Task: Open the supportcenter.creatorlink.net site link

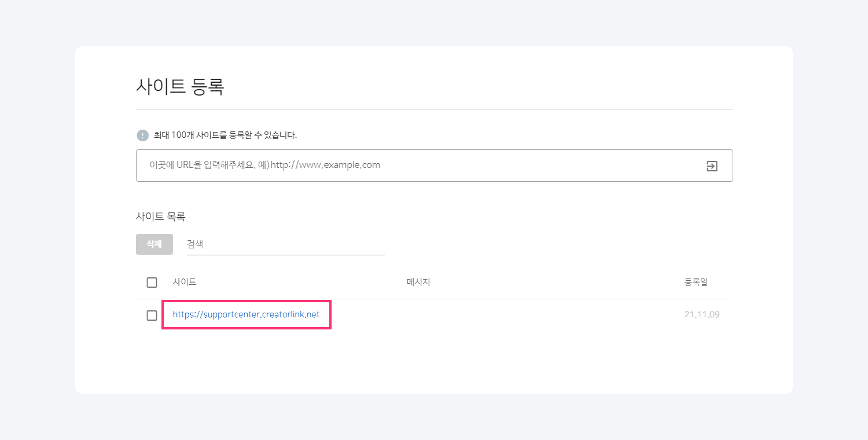Action: tap(246, 315)
